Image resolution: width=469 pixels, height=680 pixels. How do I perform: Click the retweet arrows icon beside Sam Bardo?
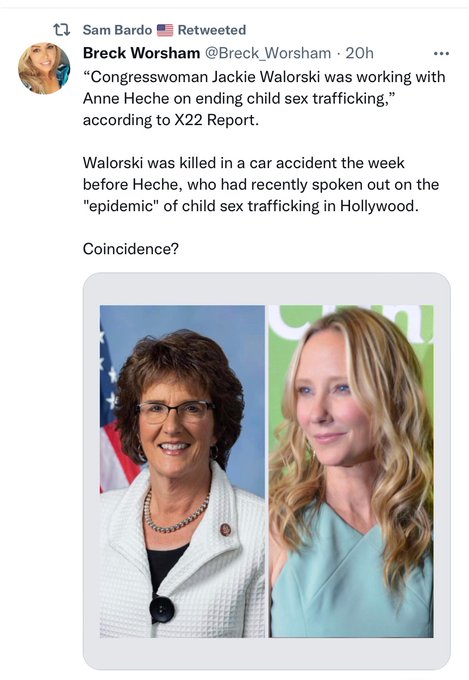[61, 30]
